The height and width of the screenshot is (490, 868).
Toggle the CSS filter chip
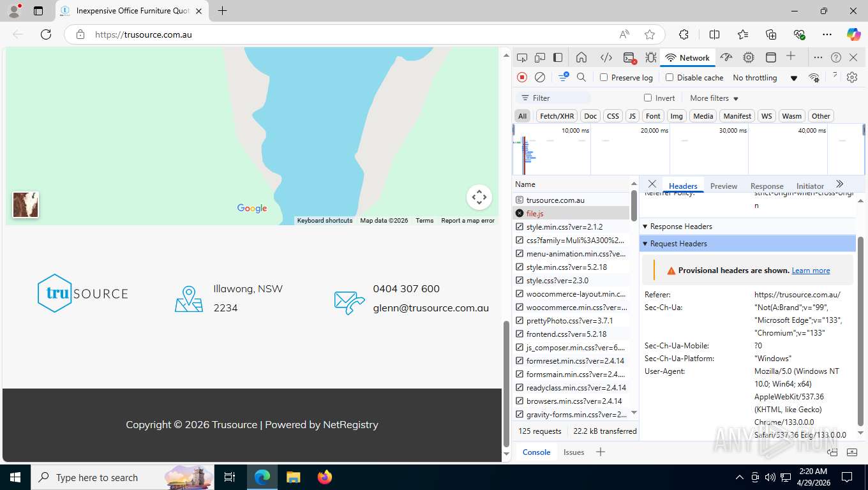(x=613, y=115)
